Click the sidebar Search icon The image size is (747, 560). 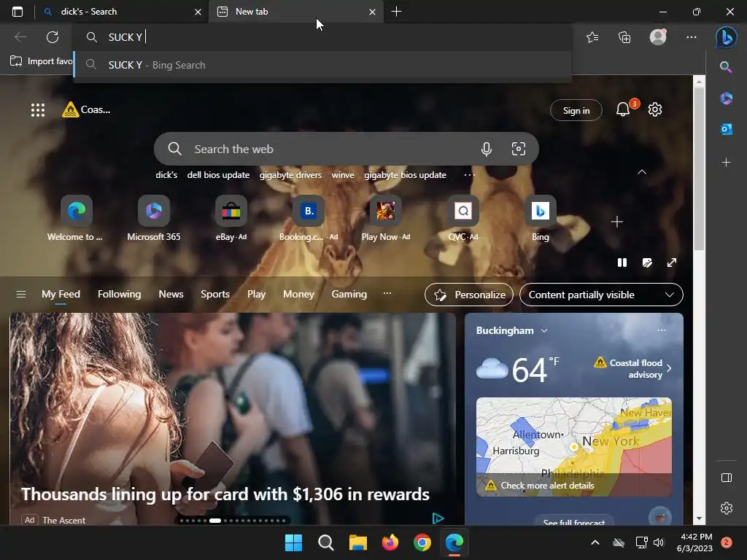(726, 66)
